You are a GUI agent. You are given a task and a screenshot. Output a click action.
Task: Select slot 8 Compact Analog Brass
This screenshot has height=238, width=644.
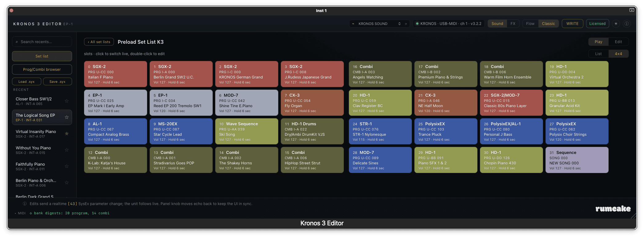pos(115,131)
